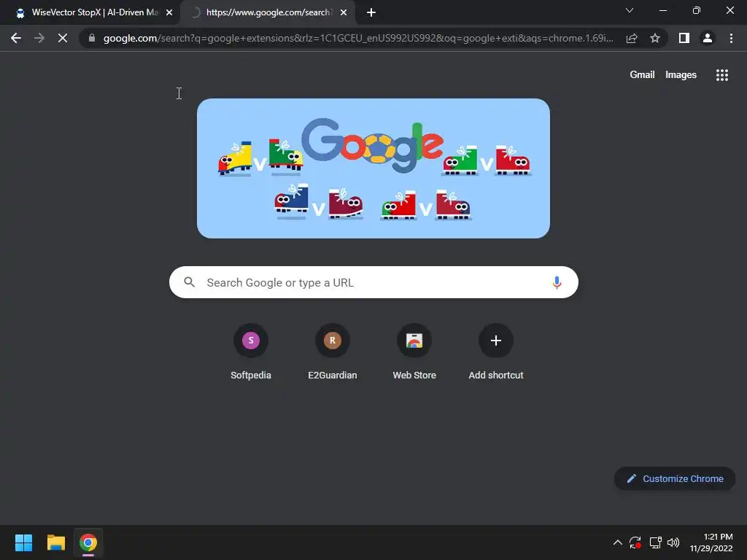Image resolution: width=747 pixels, height=560 pixels.
Task: Open Chrome side panel
Action: tap(684, 38)
